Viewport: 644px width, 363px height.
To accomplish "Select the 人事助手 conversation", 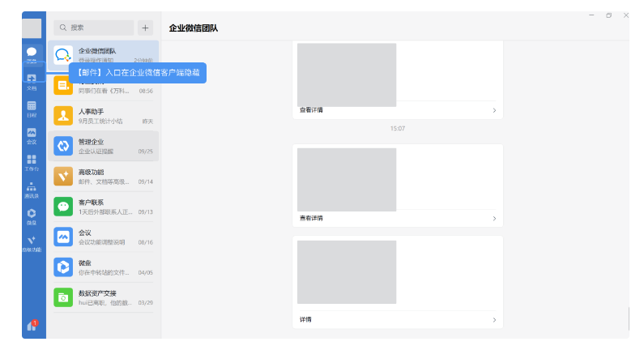I will click(103, 116).
